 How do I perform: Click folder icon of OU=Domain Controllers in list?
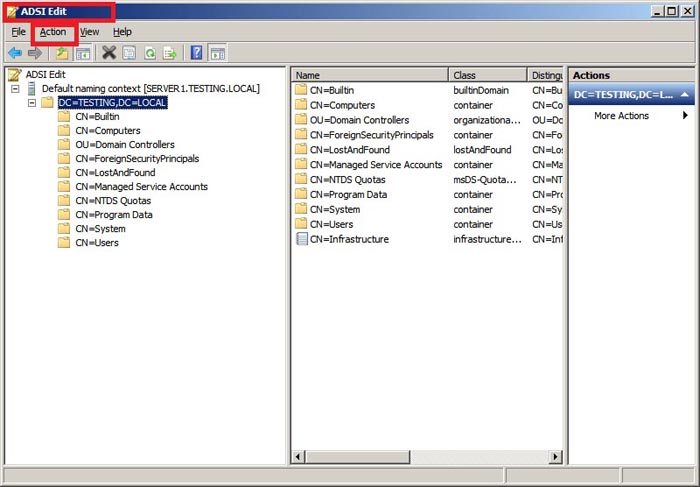click(x=301, y=120)
